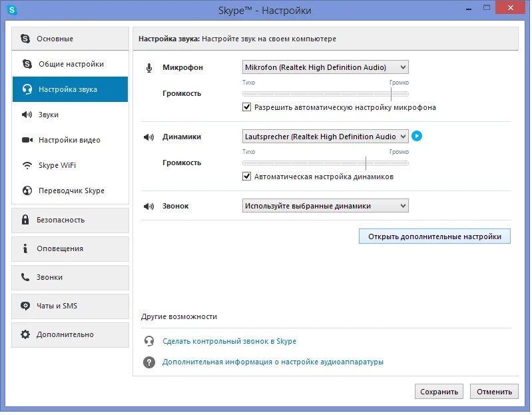The width and height of the screenshot is (532, 415).
Task: Click the chat bubble icon next to Чаты и SMS
Action: coord(25,306)
